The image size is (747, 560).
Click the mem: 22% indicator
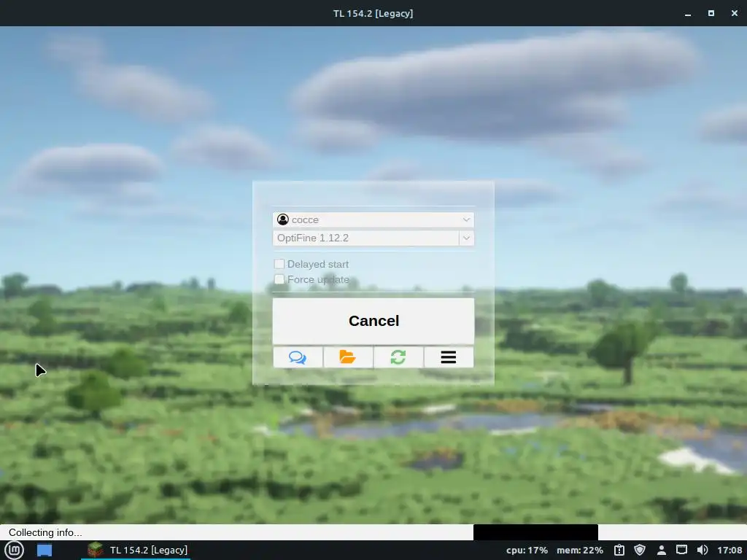click(x=580, y=550)
